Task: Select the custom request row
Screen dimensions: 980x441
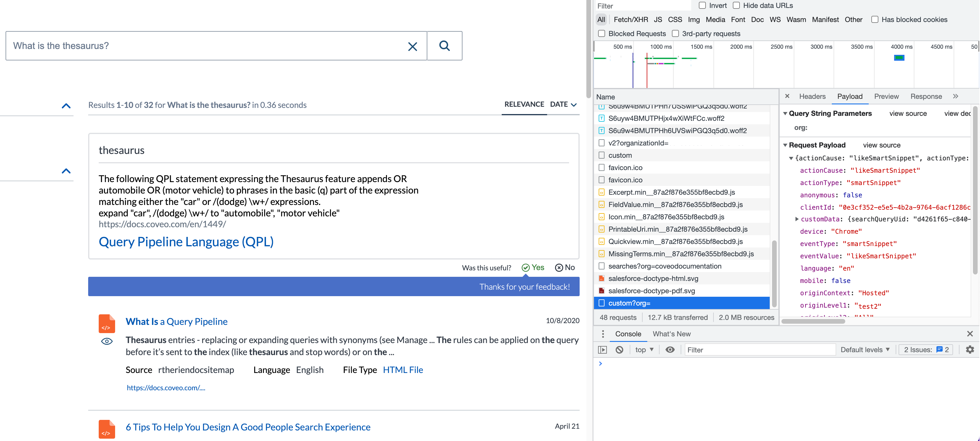Action: click(682, 155)
